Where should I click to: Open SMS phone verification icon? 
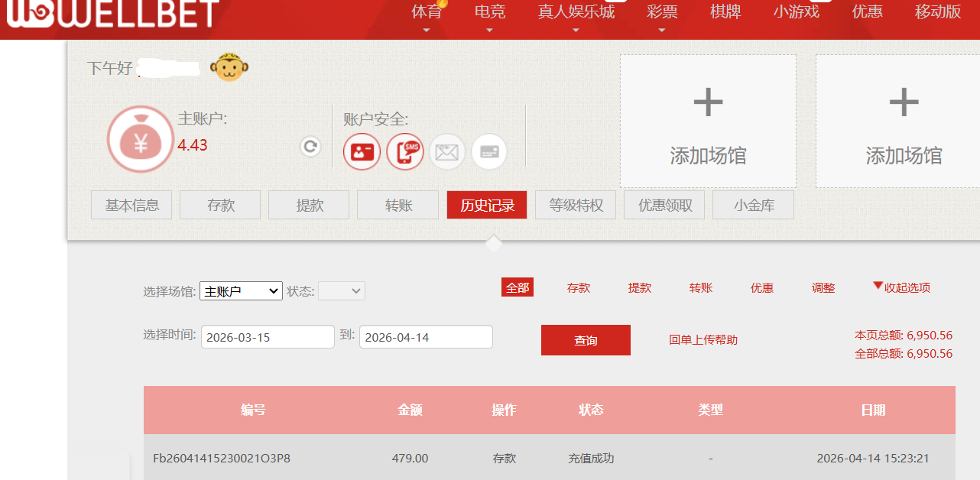404,151
